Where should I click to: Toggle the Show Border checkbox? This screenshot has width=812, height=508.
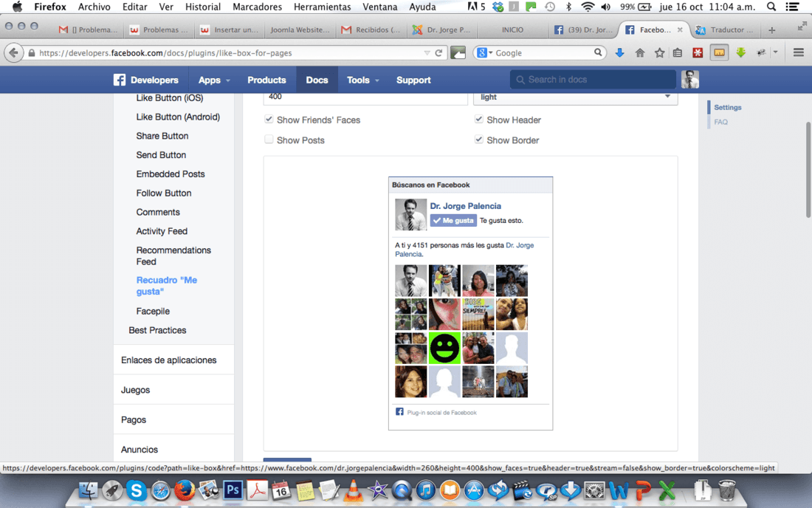479,140
